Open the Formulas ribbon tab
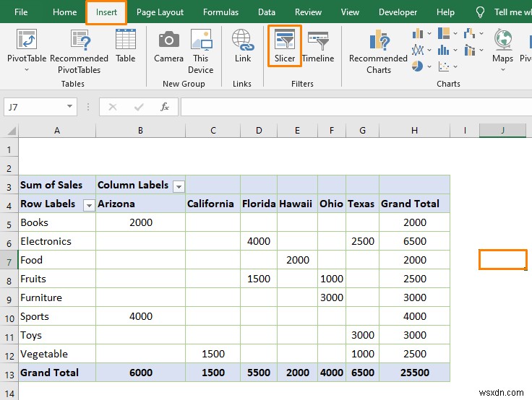The height and width of the screenshot is (400, 532). click(220, 12)
